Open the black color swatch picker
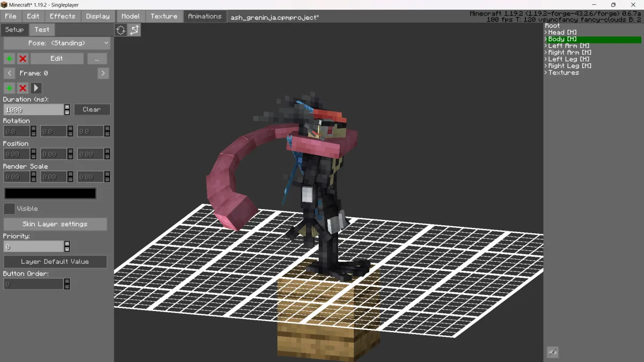The image size is (644, 362). pos(50,193)
